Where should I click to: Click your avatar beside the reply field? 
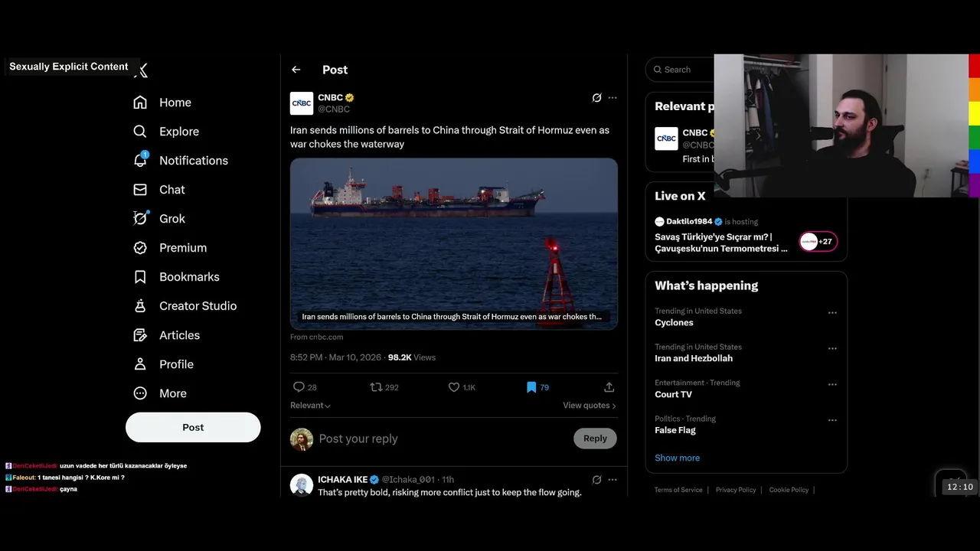click(302, 439)
